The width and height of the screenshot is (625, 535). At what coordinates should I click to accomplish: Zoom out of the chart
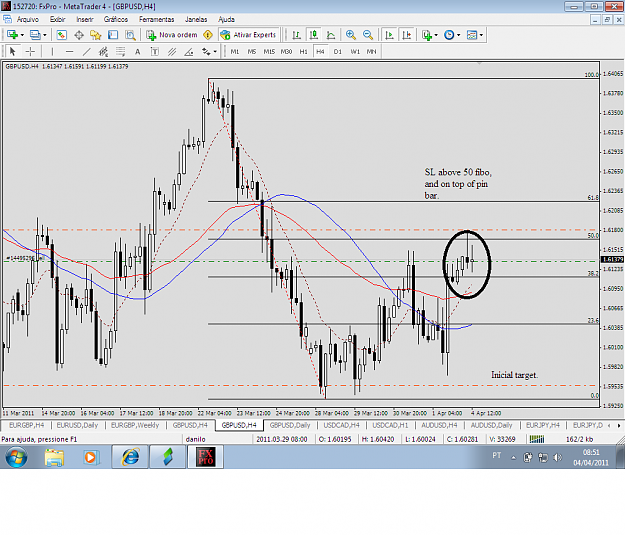click(x=368, y=35)
